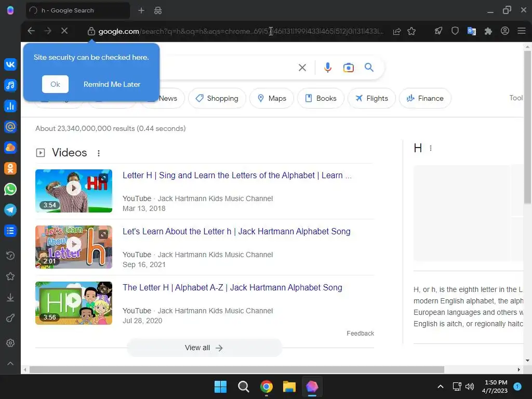The width and height of the screenshot is (532, 399).
Task: Stop loading the page
Action: tap(64, 31)
